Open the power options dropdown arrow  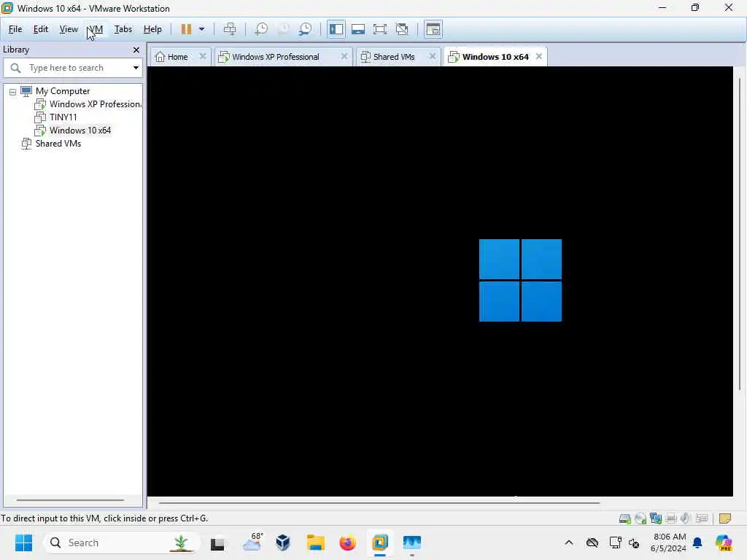tap(201, 29)
